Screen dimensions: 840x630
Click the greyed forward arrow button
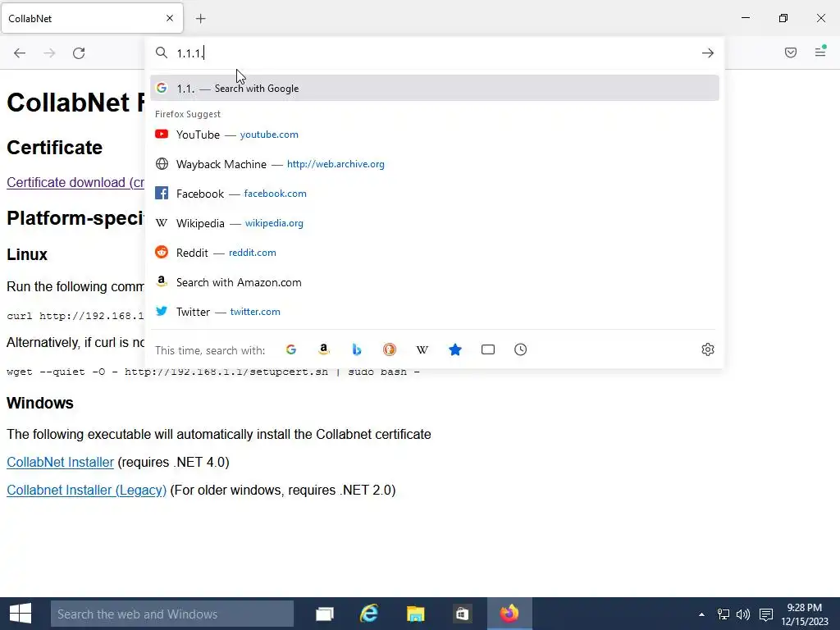click(49, 53)
